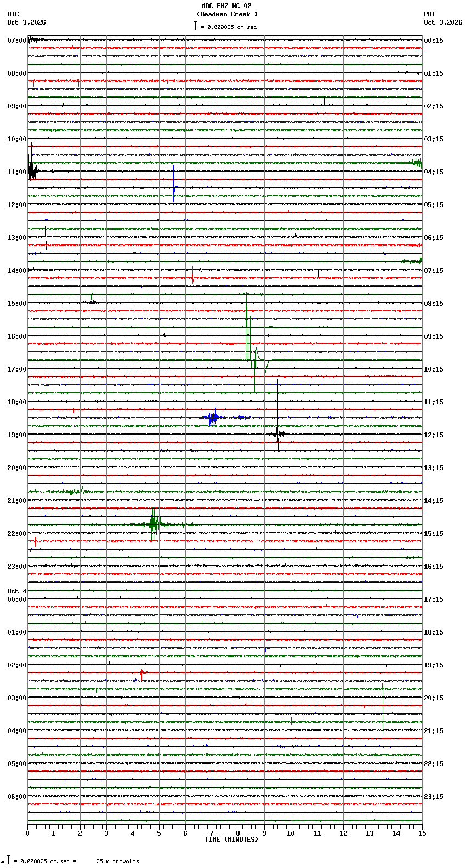The height and width of the screenshot is (868, 466).
Task: Click the 04:00 UTC time label
Action: 17,731
